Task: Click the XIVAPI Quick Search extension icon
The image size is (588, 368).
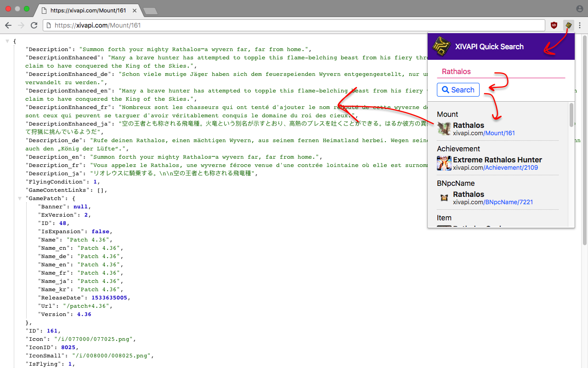Action: tap(568, 25)
